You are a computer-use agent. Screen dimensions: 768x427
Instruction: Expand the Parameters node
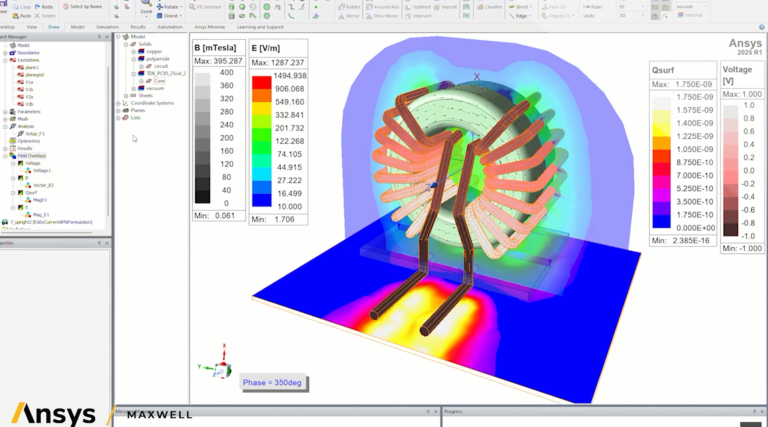(x=5, y=112)
